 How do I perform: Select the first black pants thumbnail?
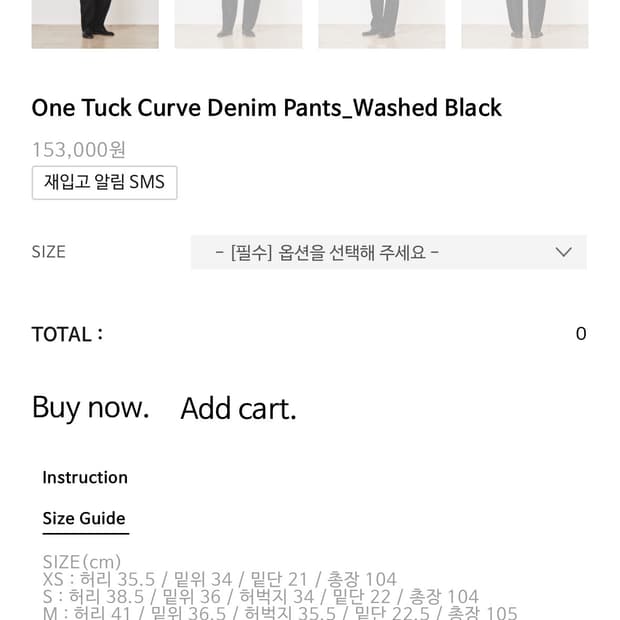pos(95,24)
